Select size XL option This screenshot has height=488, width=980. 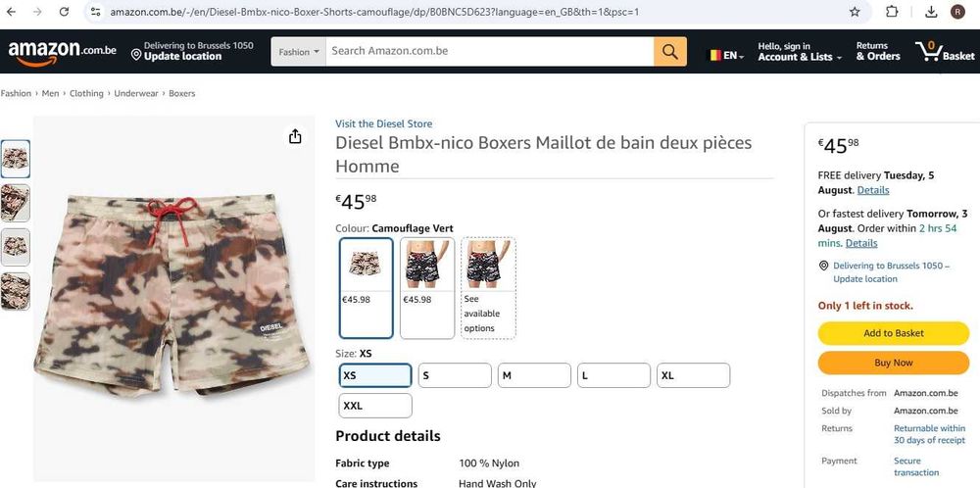[x=693, y=375]
